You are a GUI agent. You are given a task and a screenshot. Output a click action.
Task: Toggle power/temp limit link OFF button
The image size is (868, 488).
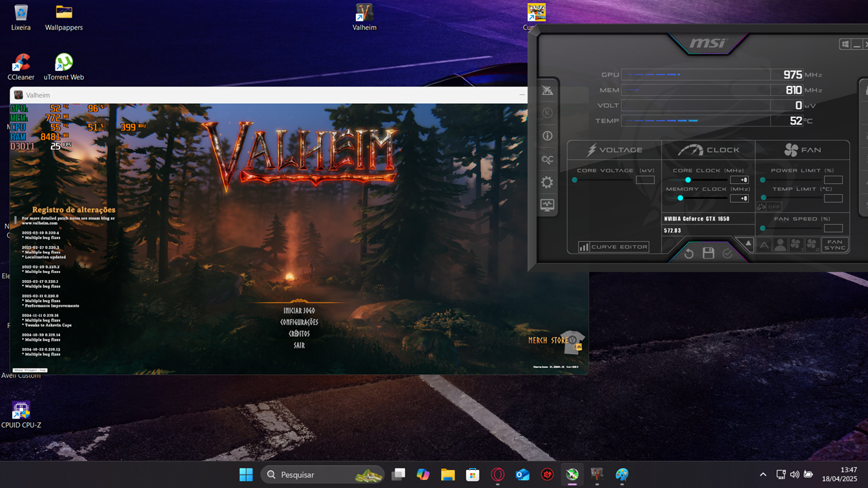[769, 207]
